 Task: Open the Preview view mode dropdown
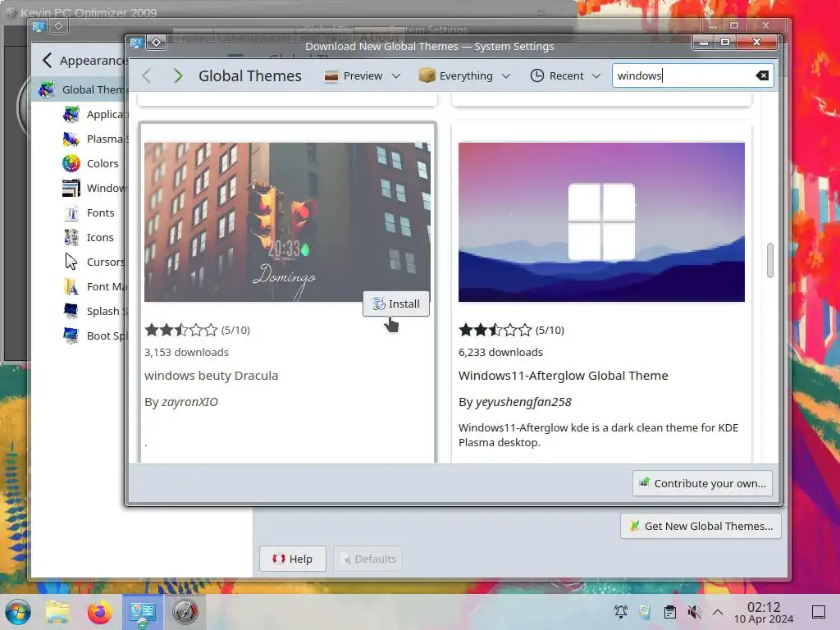pos(363,75)
